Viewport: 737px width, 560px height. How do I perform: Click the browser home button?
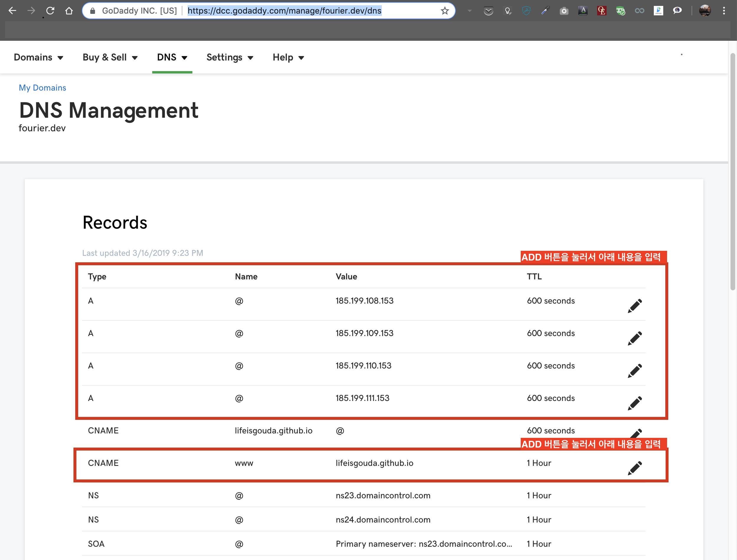69,11
